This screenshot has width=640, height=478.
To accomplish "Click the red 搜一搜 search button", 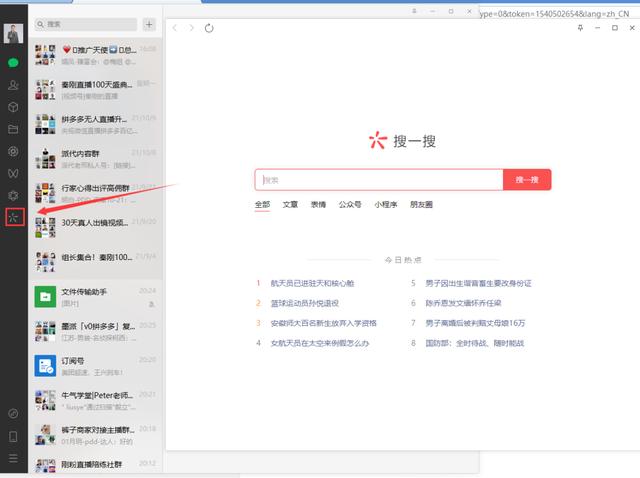I will [527, 180].
